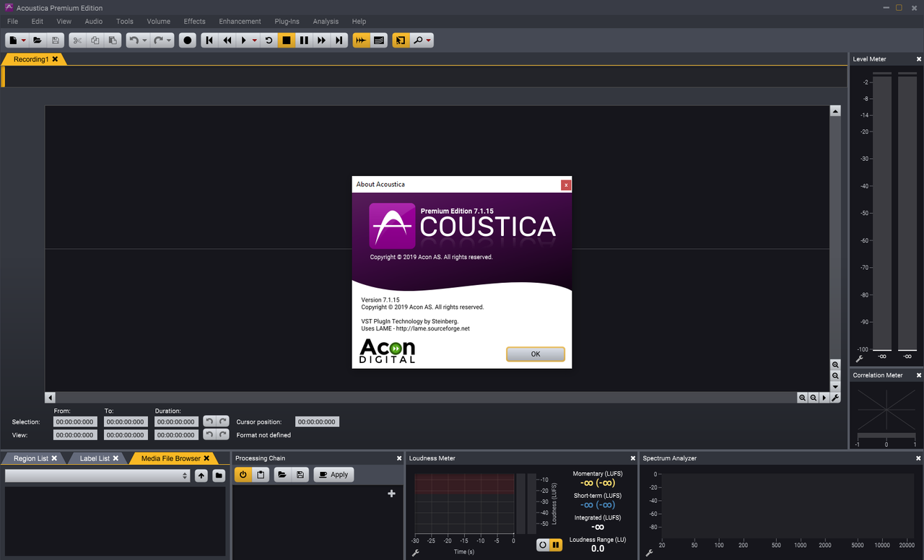Select the selection cursor tool

coord(400,40)
